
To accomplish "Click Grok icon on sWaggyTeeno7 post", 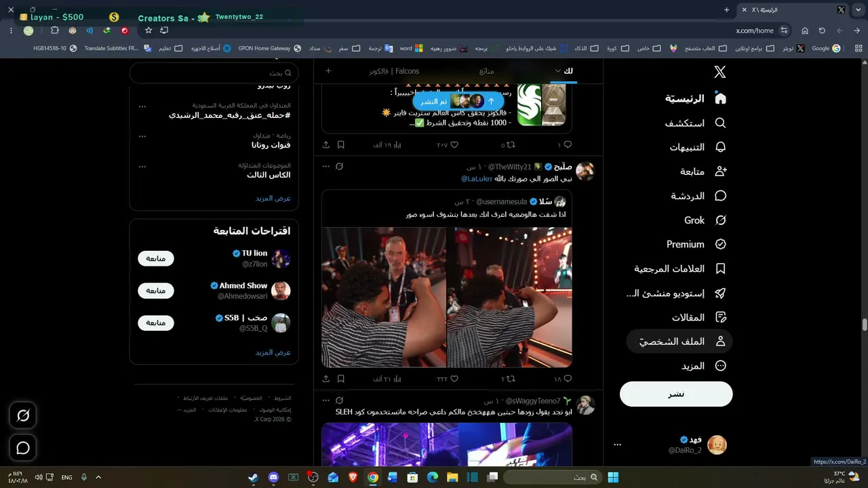I will point(340,401).
